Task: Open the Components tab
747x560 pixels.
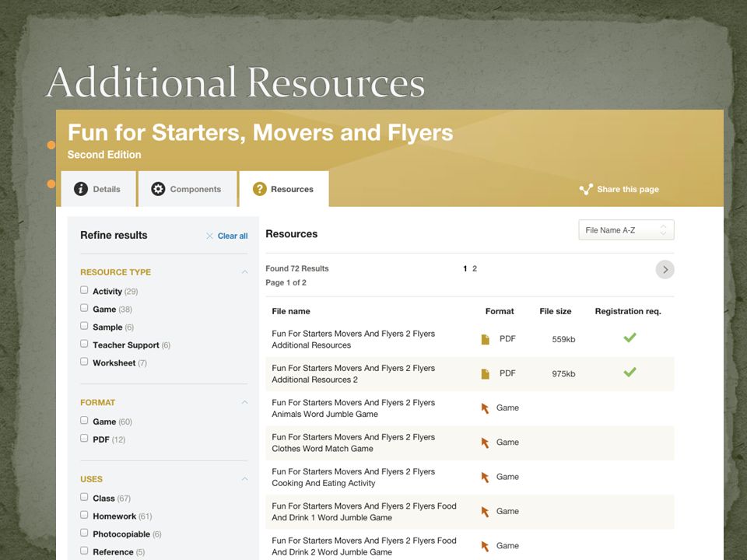Action: [188, 189]
